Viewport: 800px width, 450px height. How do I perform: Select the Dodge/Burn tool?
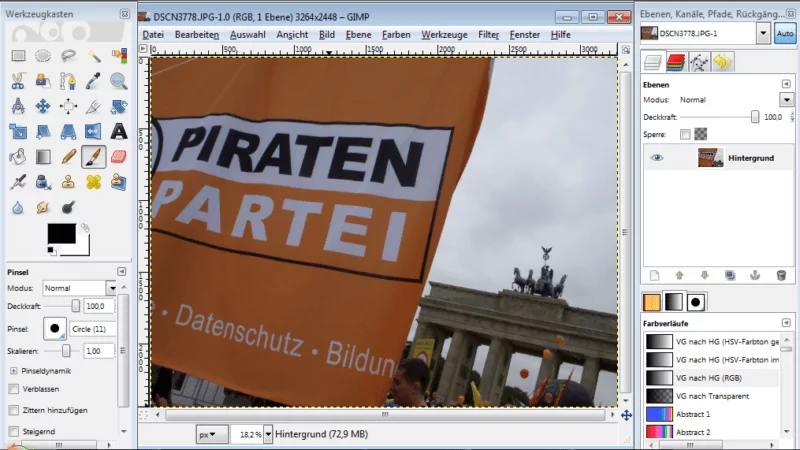click(x=68, y=207)
